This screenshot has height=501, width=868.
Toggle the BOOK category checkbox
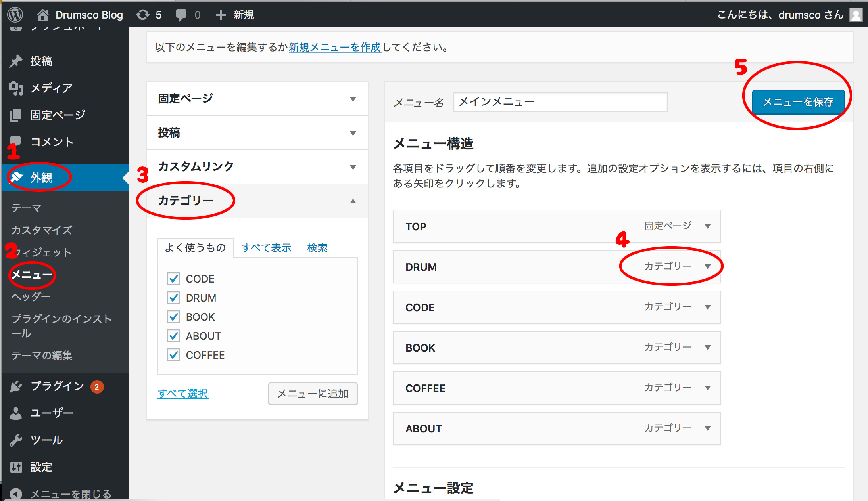tap(173, 317)
